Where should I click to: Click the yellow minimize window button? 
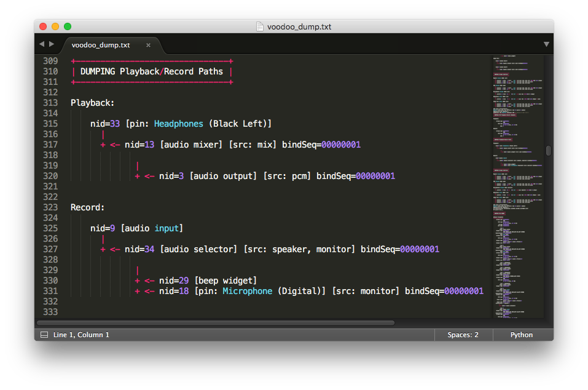pyautogui.click(x=55, y=26)
